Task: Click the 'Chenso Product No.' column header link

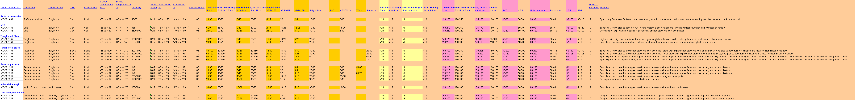Action: point(10,7)
